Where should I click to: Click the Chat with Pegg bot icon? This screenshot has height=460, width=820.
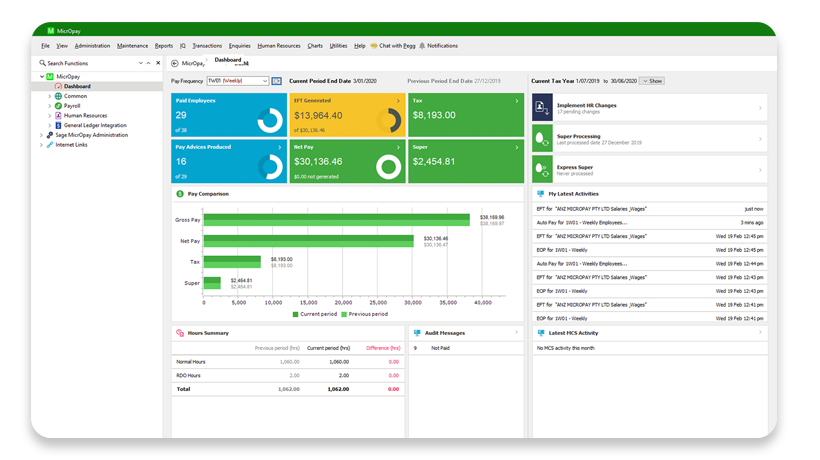[373, 46]
